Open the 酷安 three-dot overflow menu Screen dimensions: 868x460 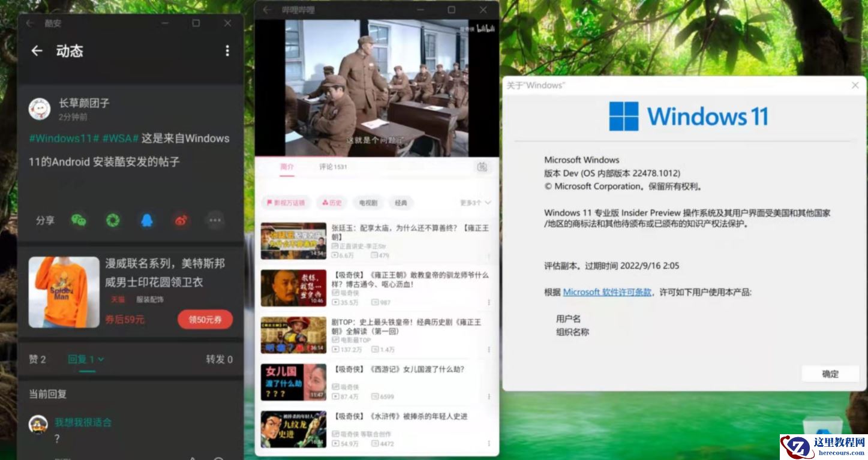click(x=227, y=51)
